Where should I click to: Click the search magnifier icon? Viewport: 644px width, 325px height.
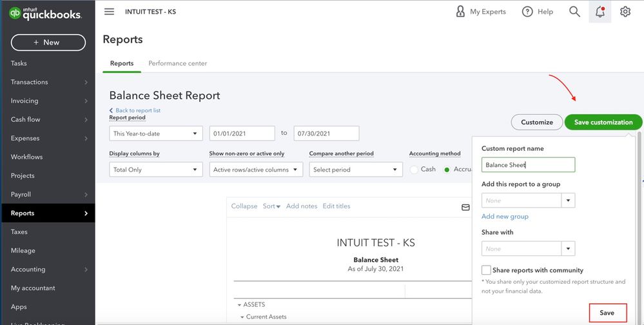point(574,12)
